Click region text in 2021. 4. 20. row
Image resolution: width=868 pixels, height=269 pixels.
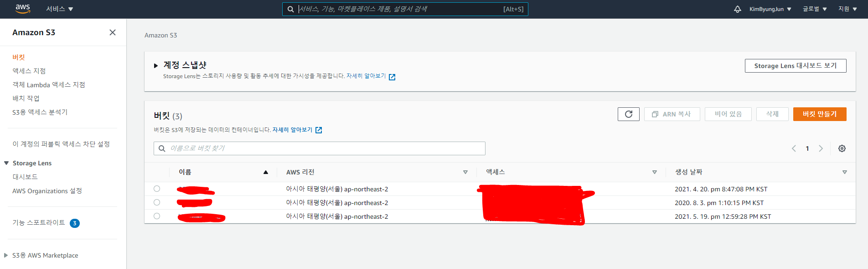click(x=337, y=189)
